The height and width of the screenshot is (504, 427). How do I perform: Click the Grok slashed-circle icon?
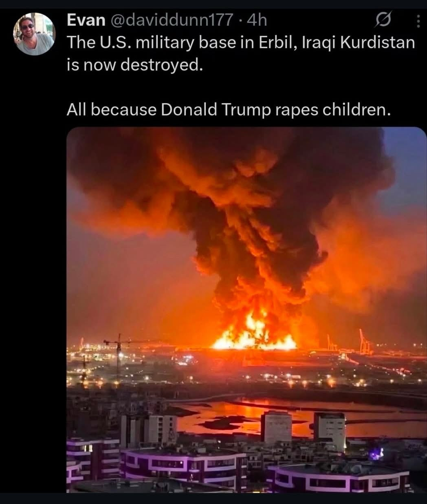coord(384,20)
